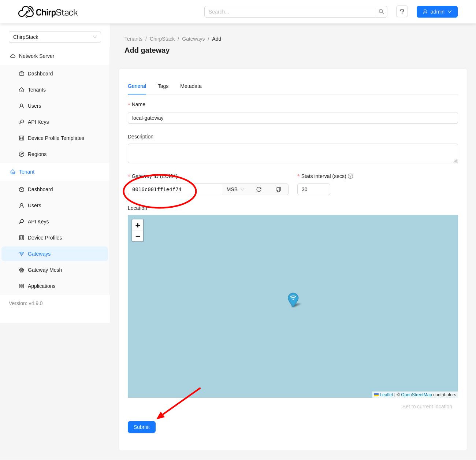The image size is (476, 460).
Task: Submit the new gateway form
Action: click(x=142, y=427)
